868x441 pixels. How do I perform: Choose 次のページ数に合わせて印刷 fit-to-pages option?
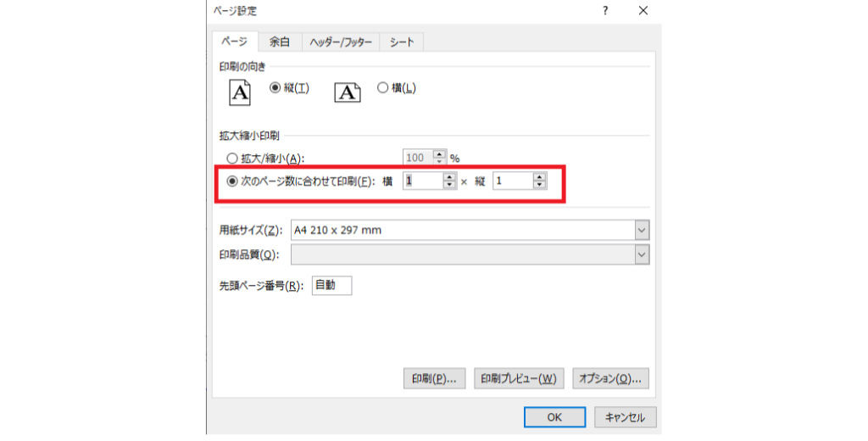tap(232, 181)
